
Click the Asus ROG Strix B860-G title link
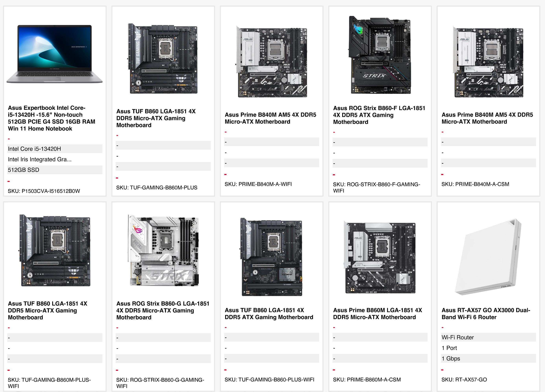(x=163, y=310)
